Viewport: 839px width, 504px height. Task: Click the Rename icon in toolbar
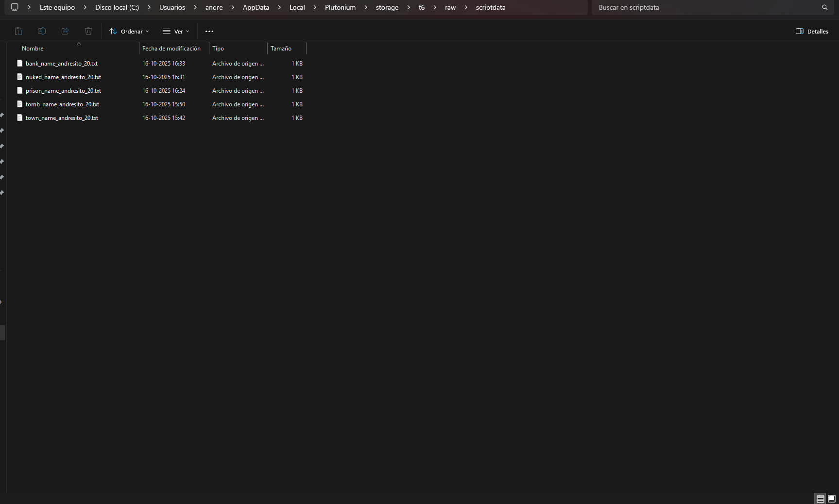42,31
